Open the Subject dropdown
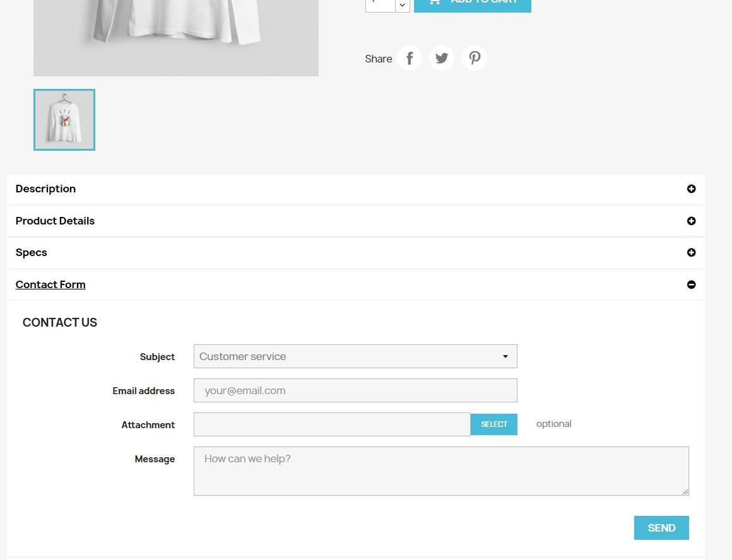732x560 pixels. pos(355,356)
